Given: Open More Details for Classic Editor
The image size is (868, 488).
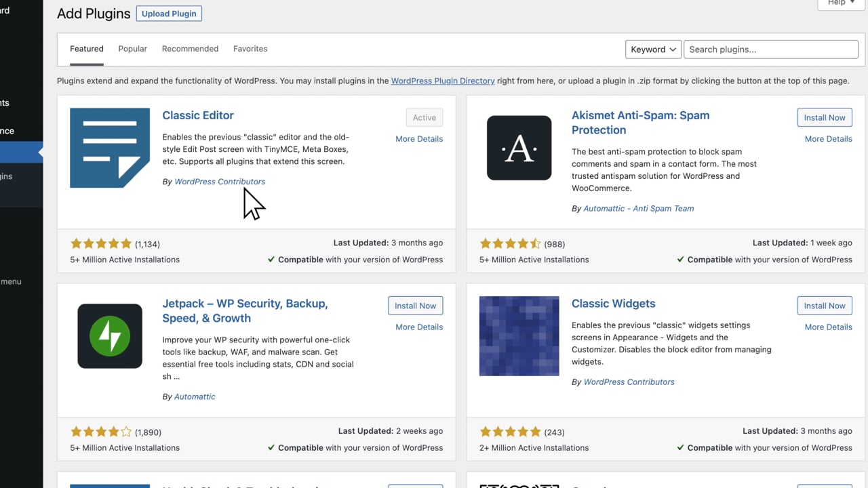Looking at the screenshot, I should (x=419, y=139).
